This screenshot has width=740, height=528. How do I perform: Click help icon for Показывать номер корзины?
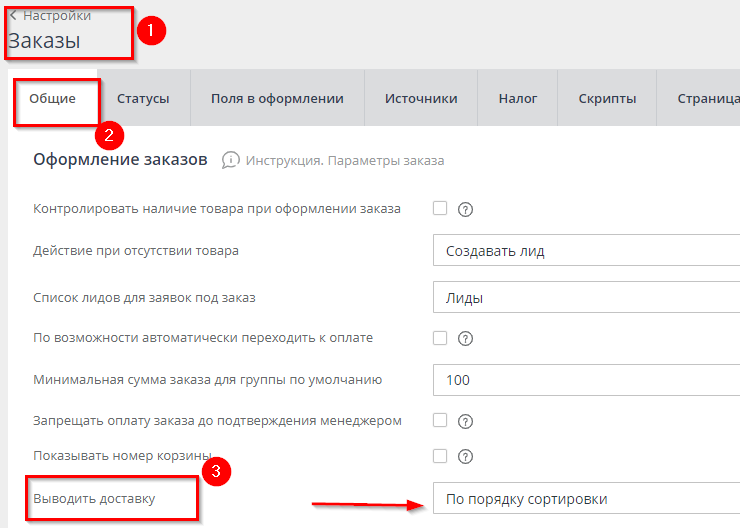[x=464, y=456]
